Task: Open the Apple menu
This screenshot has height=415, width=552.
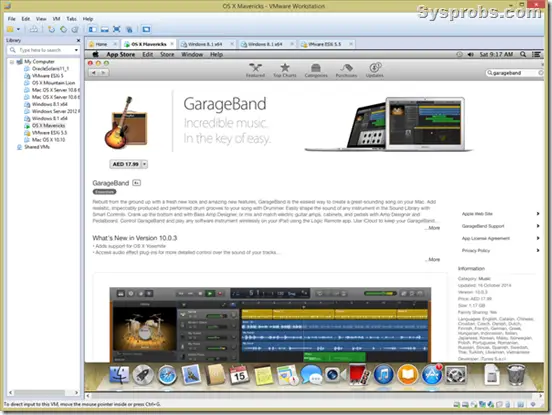Action: (x=95, y=54)
